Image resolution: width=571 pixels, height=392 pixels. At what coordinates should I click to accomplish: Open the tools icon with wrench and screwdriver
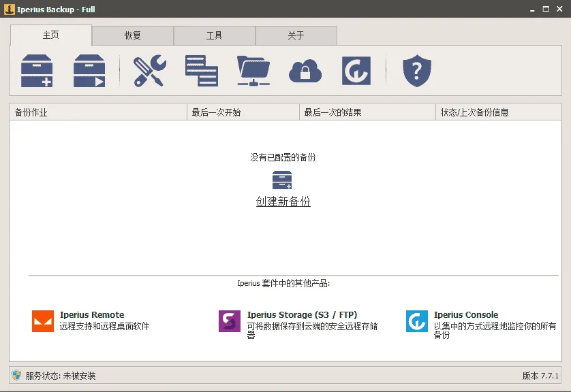(x=149, y=70)
